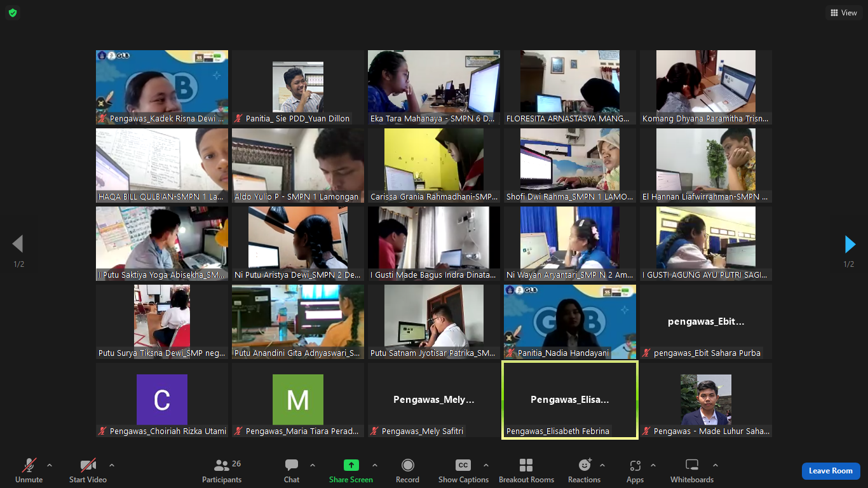Screen dimensions: 868x488
Task: Expand video options arrow beside Start Video
Action: tap(112, 465)
